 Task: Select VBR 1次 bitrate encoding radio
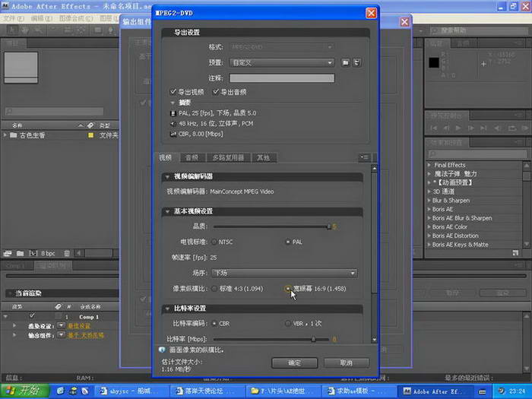[288, 324]
